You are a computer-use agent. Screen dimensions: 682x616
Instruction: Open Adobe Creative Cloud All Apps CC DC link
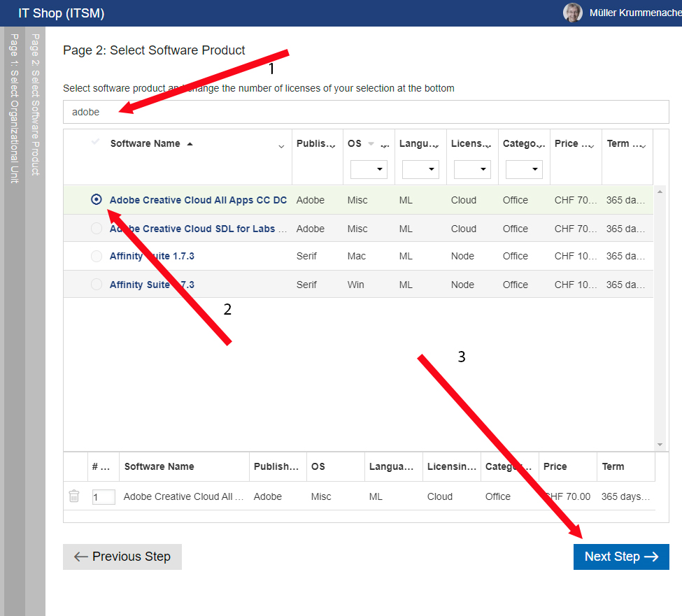click(x=199, y=200)
